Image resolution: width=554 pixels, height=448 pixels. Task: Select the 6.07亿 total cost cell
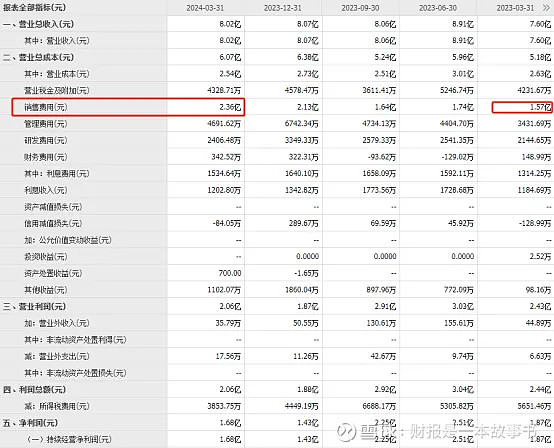(x=230, y=57)
